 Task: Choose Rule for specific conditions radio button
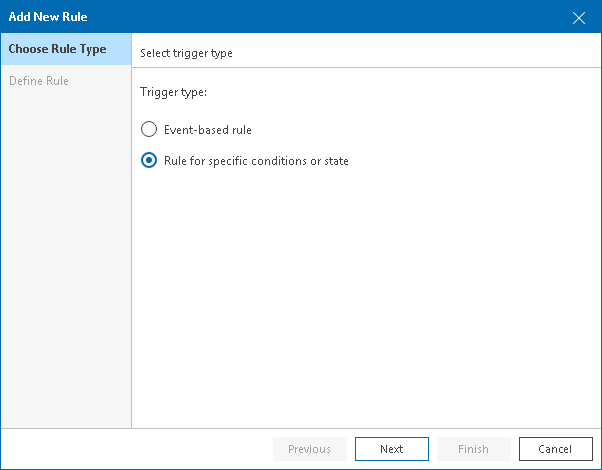click(x=149, y=160)
